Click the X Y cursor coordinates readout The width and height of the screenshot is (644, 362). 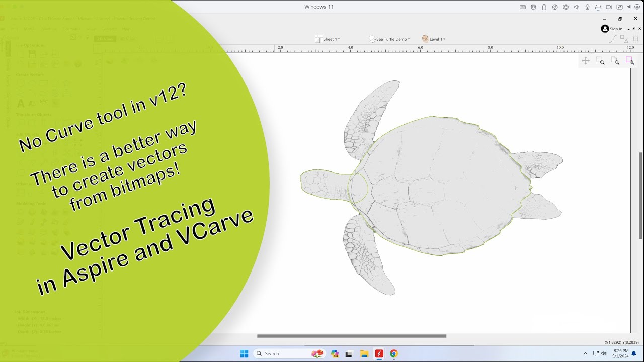point(622,342)
